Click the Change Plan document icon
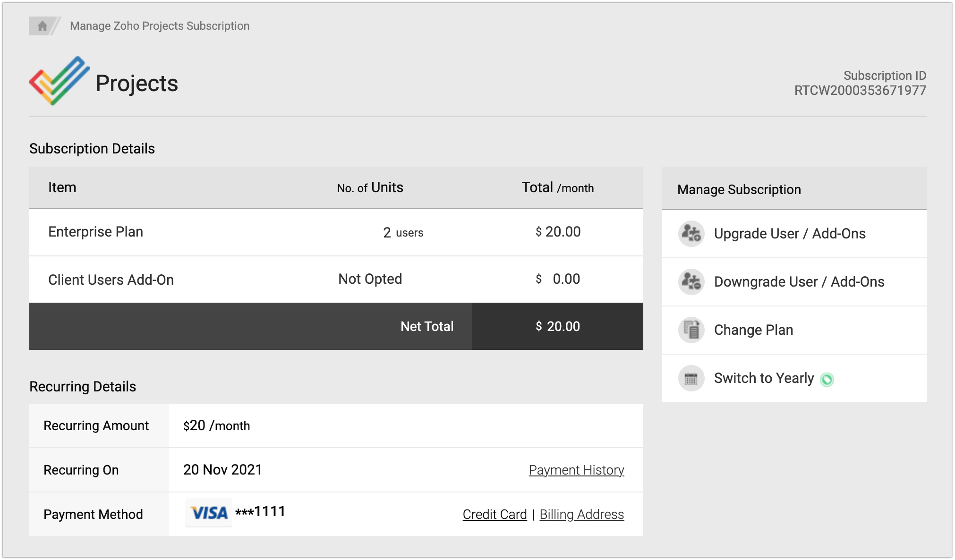 point(691,330)
